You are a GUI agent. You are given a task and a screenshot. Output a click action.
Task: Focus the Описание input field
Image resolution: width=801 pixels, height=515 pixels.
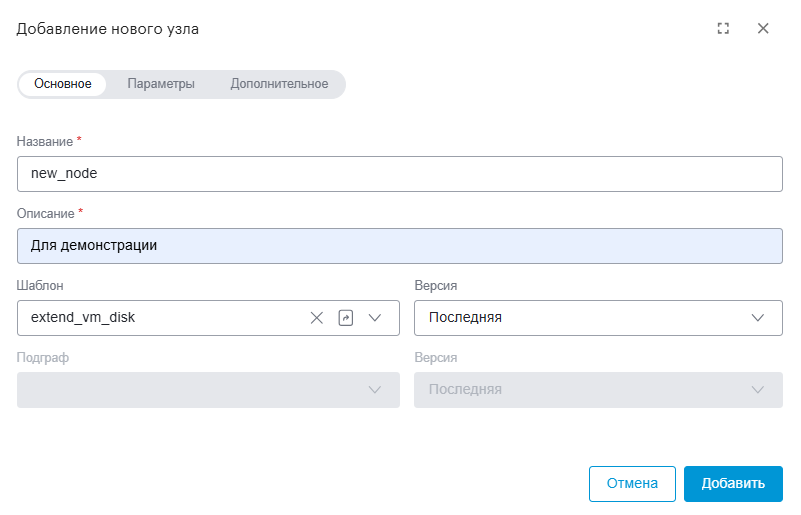pyautogui.click(x=399, y=246)
